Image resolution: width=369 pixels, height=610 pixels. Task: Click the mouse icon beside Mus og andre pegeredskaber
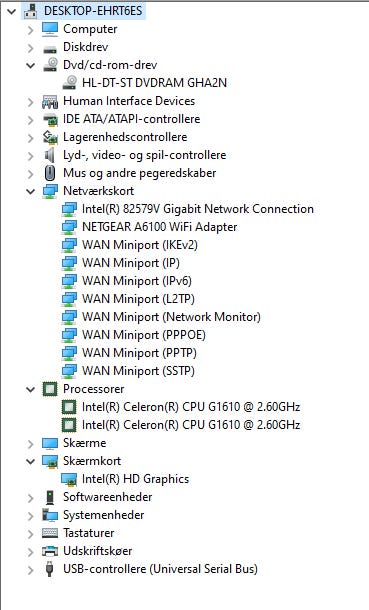(x=50, y=173)
